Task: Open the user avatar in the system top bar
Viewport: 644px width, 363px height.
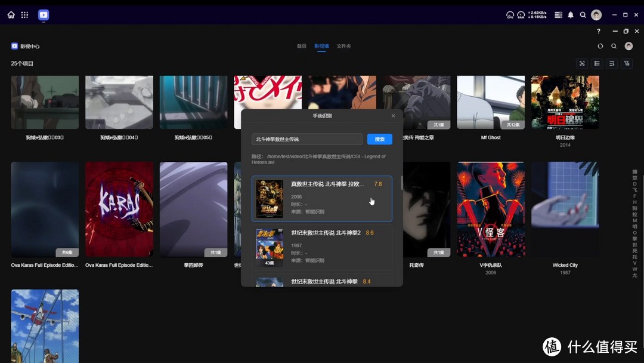Action: [596, 15]
